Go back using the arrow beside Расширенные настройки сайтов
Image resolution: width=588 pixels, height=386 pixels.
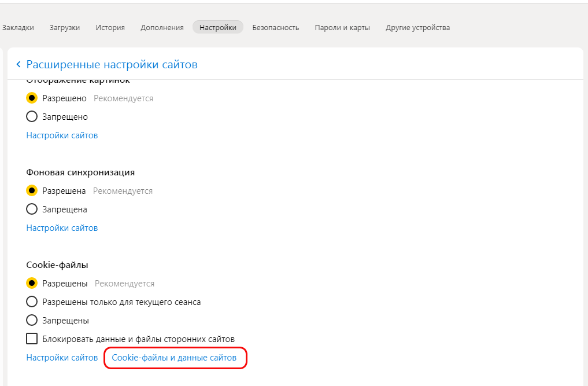click(x=19, y=64)
